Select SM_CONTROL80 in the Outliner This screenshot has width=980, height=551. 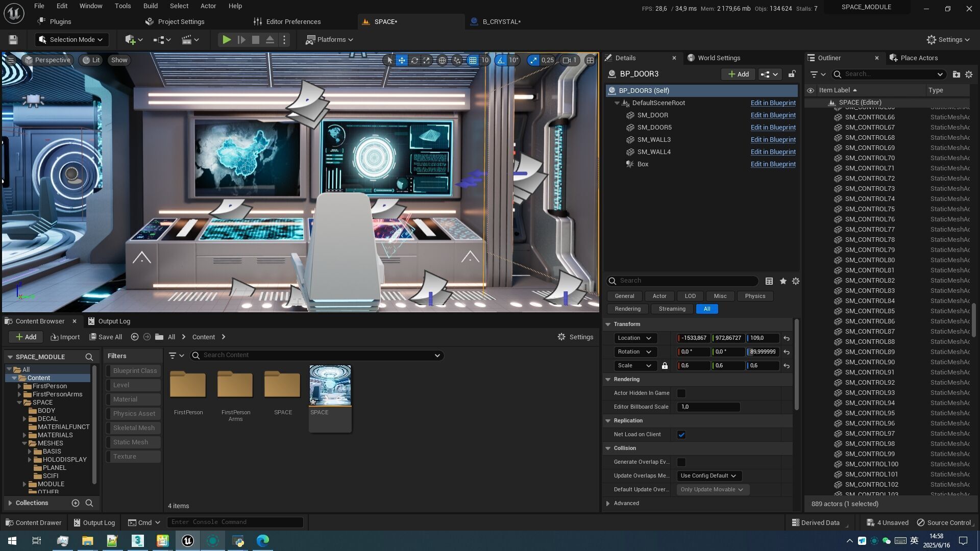(x=869, y=260)
